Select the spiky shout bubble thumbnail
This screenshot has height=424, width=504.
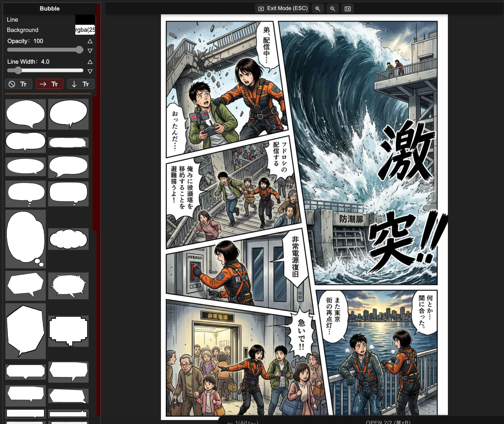pyautogui.click(x=68, y=285)
